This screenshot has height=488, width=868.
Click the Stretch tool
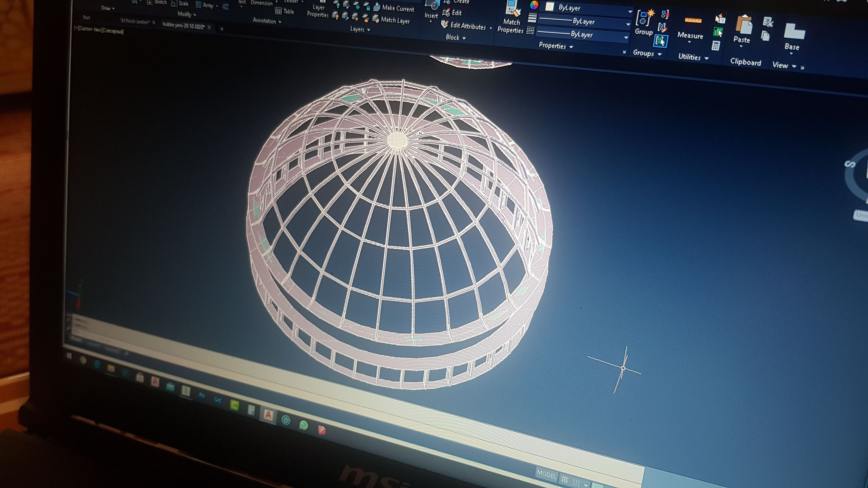pos(157,2)
